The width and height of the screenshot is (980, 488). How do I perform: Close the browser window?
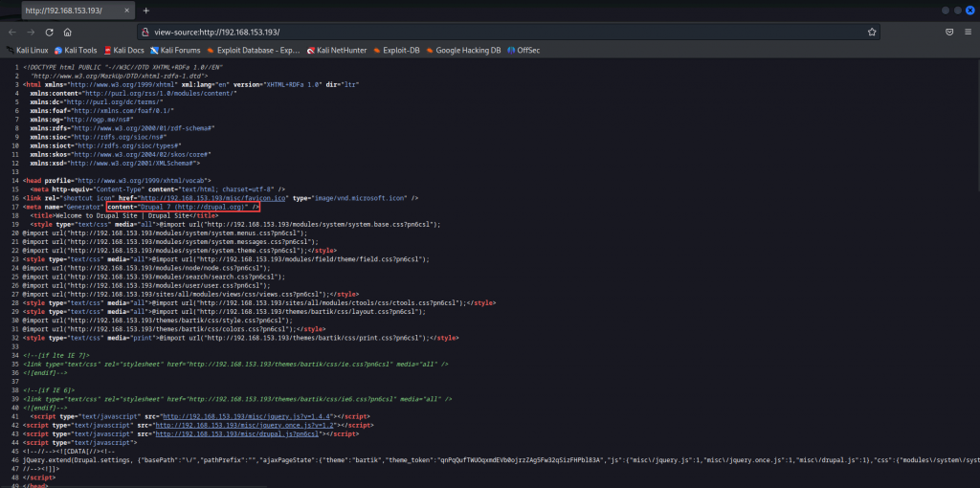[x=970, y=11]
